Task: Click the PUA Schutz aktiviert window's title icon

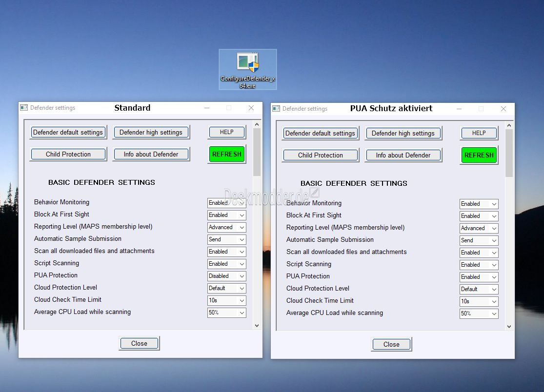Action: coord(276,109)
